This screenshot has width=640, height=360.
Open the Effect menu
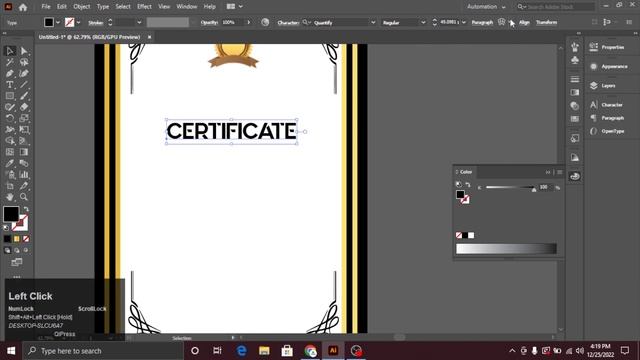click(x=144, y=7)
